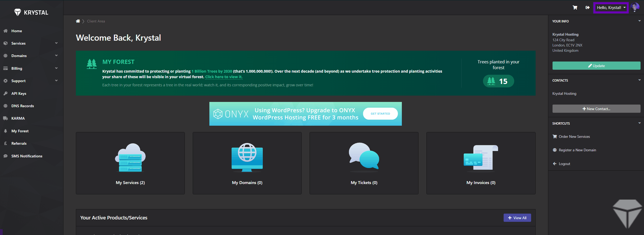Image resolution: width=644 pixels, height=235 pixels.
Task: Click the 1 Billion Trees by 2030 text
Action: [212, 71]
